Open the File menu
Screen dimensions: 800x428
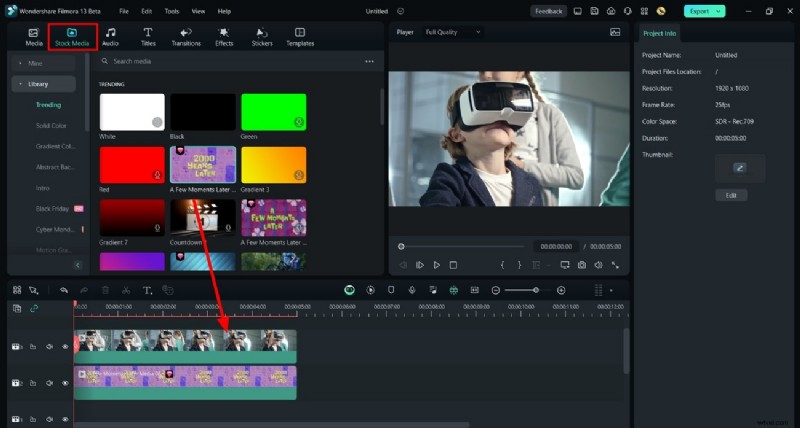click(x=124, y=11)
